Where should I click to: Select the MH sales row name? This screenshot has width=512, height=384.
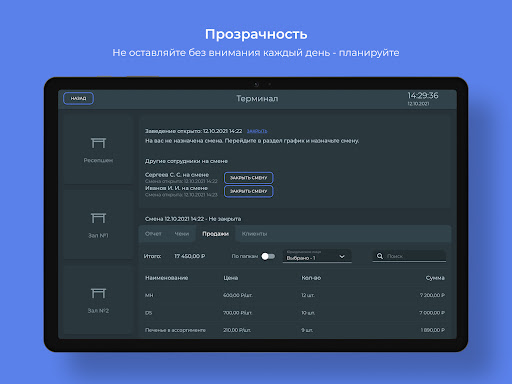149,295
